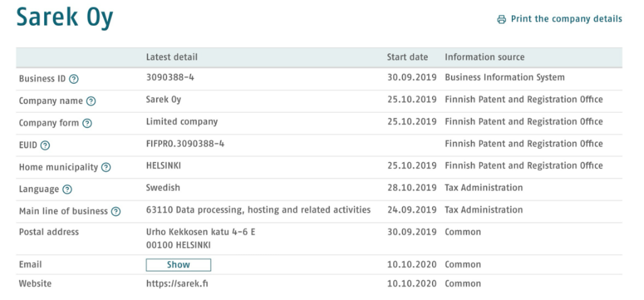
Task: Click the printer icon
Action: 501,19
